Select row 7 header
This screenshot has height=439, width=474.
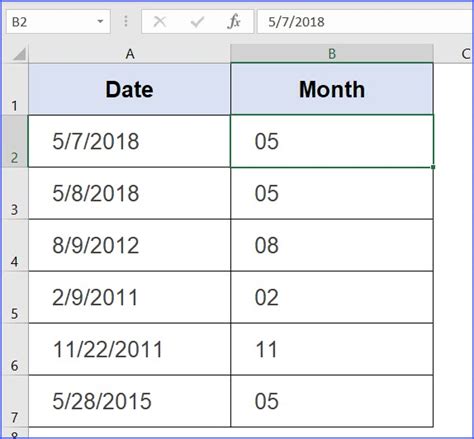click(x=15, y=401)
